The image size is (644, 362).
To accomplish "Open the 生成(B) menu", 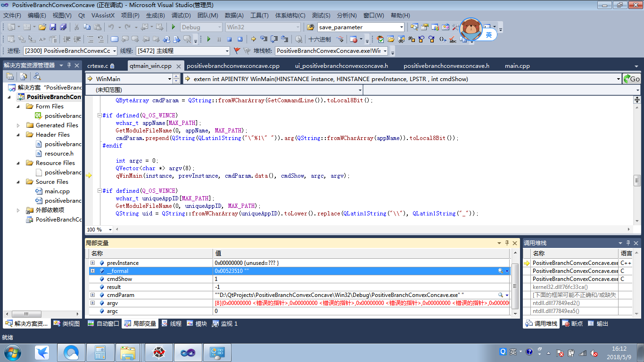I will [155, 15].
